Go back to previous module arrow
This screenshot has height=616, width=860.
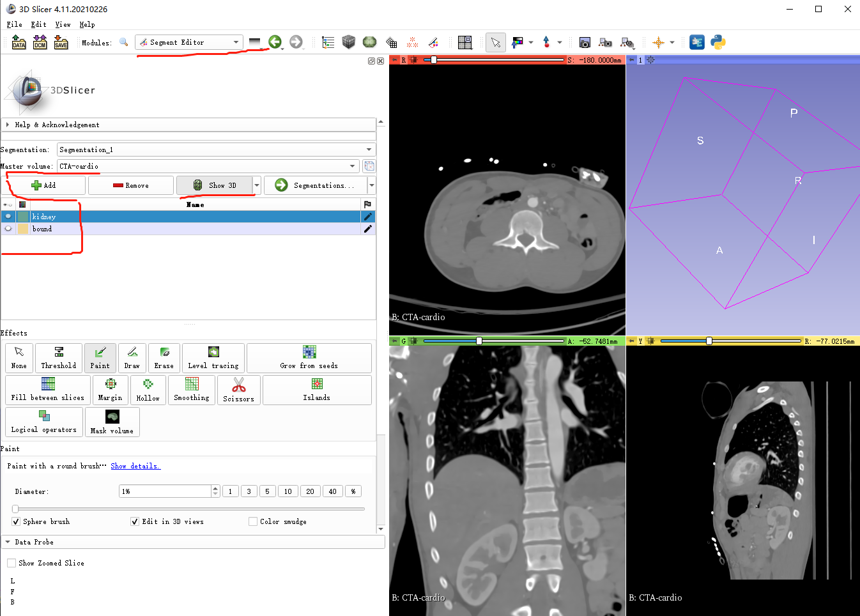coord(275,42)
